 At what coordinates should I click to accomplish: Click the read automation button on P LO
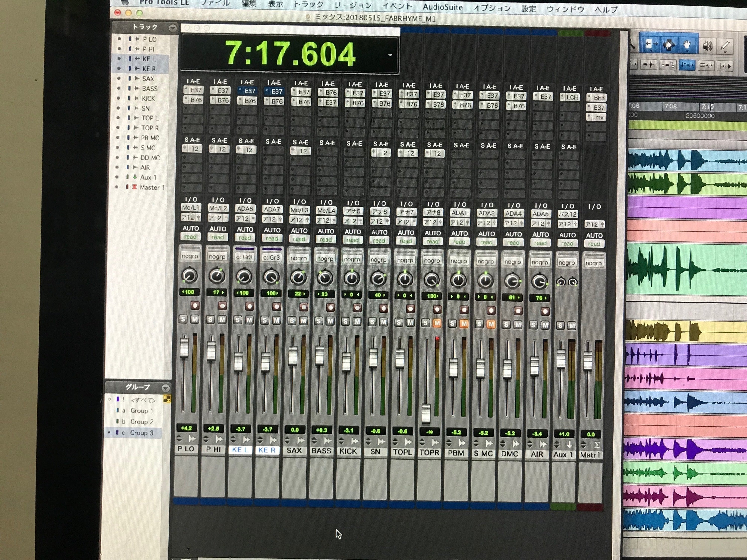(x=190, y=237)
